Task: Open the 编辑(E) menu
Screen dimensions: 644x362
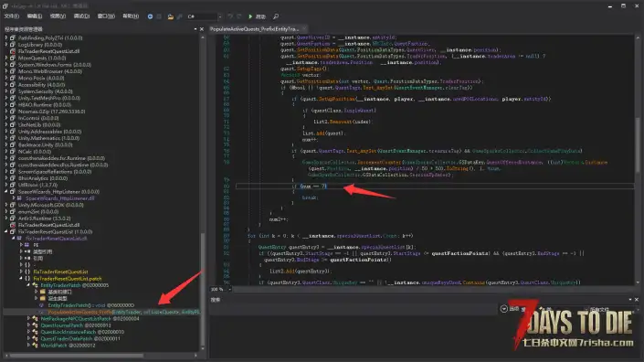Action: pyautogui.click(x=35, y=16)
